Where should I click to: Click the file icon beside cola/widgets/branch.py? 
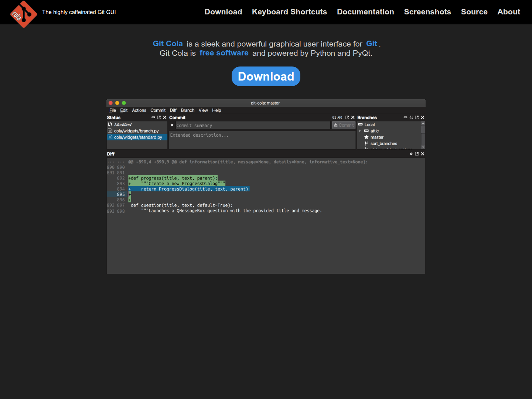pyautogui.click(x=110, y=131)
